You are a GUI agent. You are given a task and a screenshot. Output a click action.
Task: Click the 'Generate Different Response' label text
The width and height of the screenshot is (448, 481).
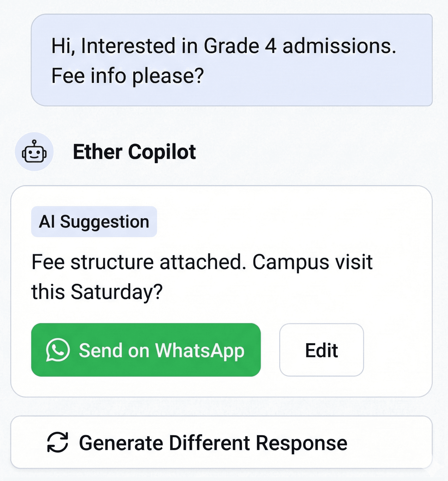tap(213, 443)
